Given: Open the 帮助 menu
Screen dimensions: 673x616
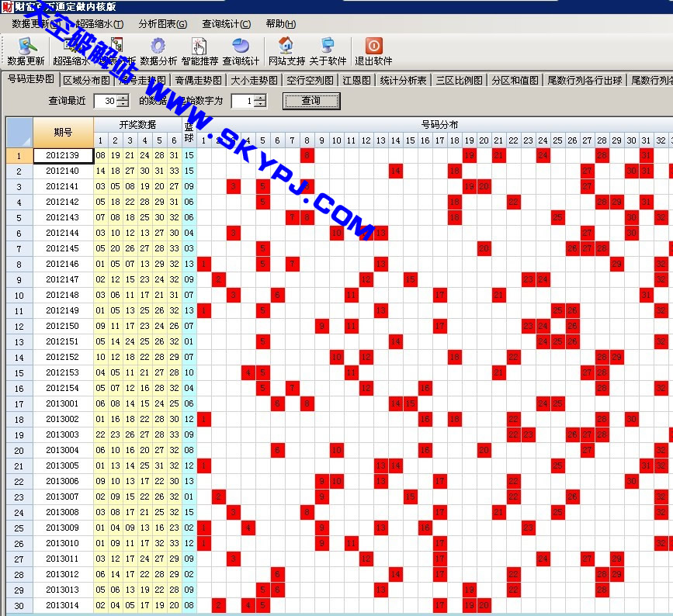Looking at the screenshot, I should click(x=280, y=24).
